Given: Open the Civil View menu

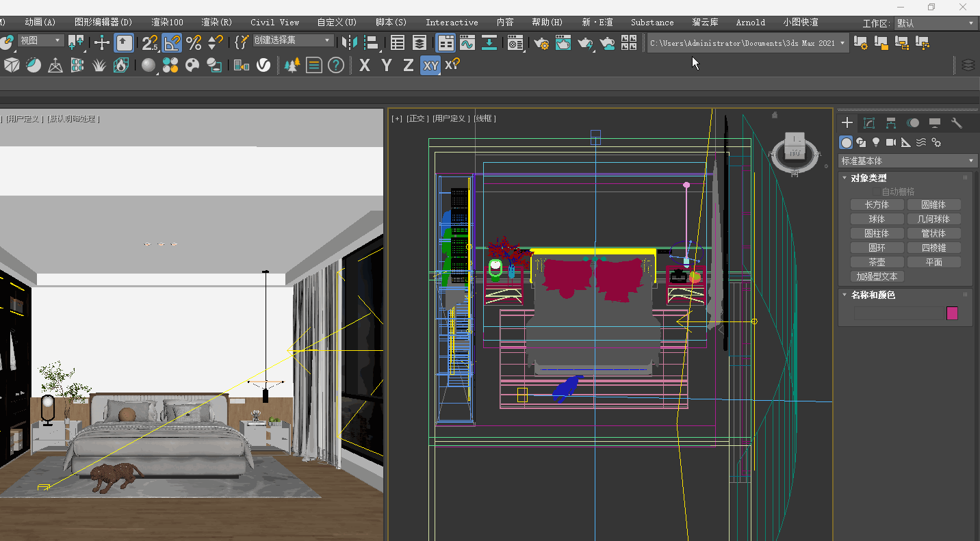Looking at the screenshot, I should pos(275,23).
